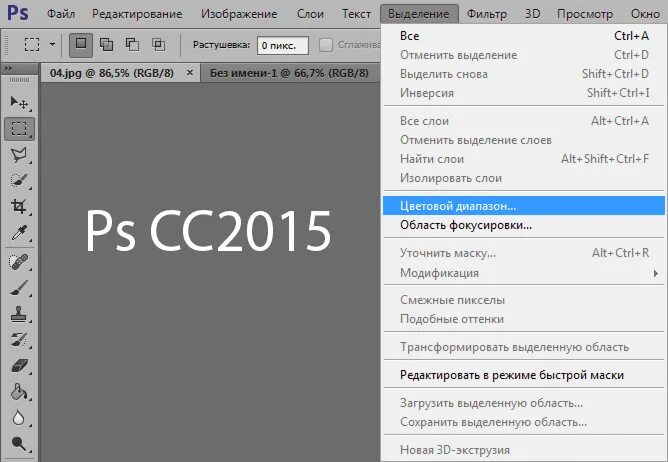Image resolution: width=668 pixels, height=462 pixels.
Task: Click Отменить выделение menu item
Action: (524, 55)
